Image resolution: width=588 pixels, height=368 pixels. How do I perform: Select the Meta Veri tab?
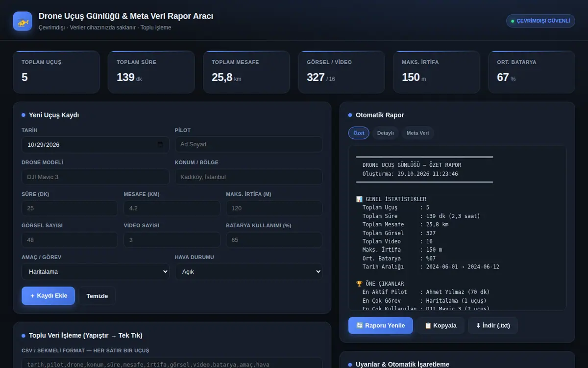[417, 133]
